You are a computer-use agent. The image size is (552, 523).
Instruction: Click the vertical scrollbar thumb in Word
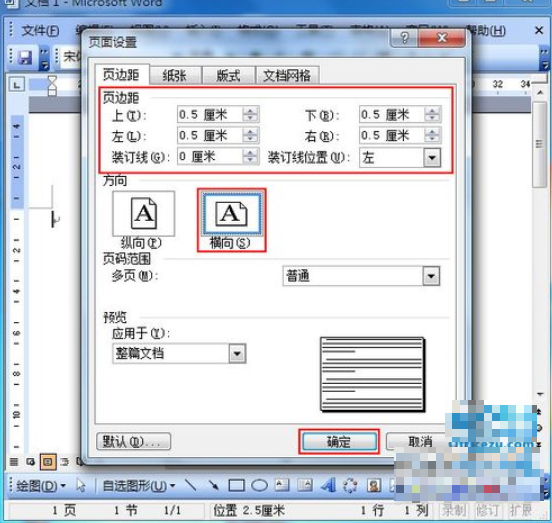pos(539,144)
